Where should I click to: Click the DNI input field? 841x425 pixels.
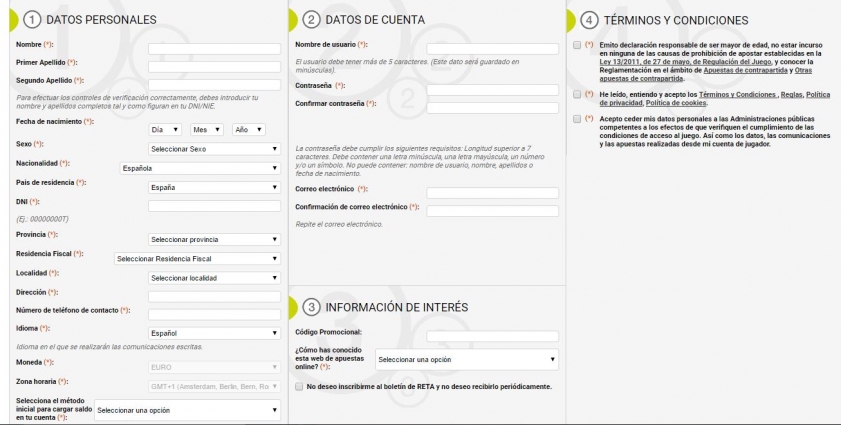pyautogui.click(x=215, y=206)
